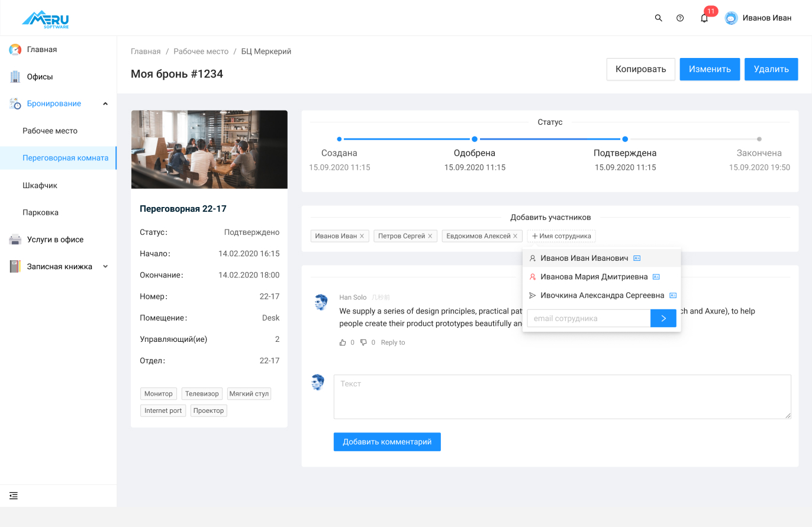Click the avatar beside the comment text box

[318, 382]
